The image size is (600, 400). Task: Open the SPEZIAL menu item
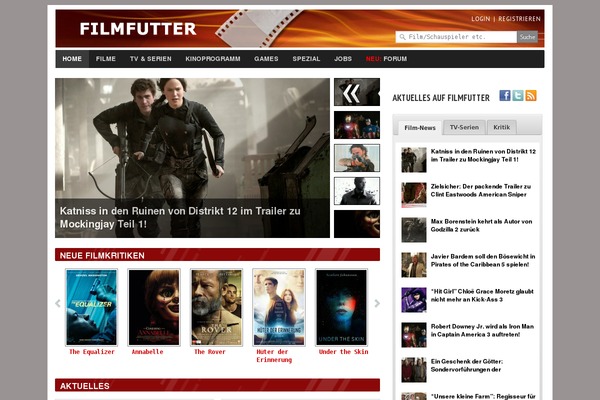306,59
